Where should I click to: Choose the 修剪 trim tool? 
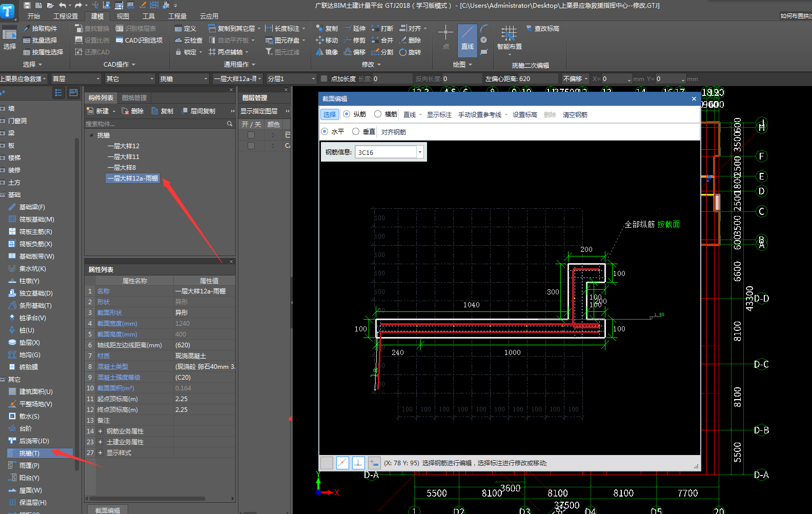point(354,41)
